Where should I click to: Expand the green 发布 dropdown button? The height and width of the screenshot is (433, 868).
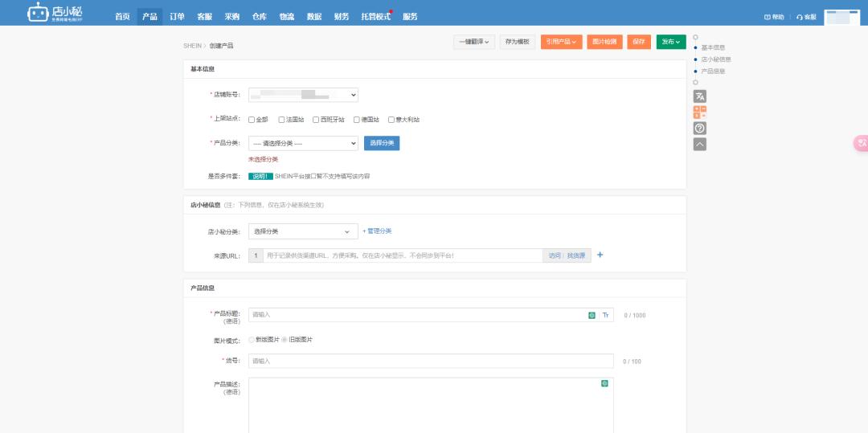tap(671, 42)
